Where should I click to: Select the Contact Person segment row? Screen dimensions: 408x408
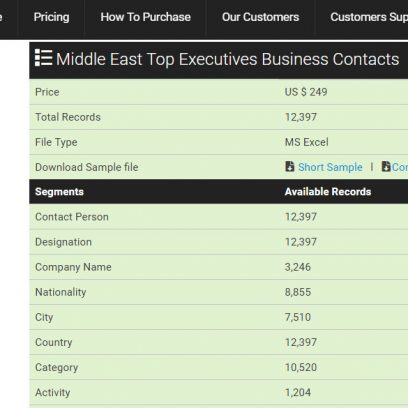(x=219, y=217)
